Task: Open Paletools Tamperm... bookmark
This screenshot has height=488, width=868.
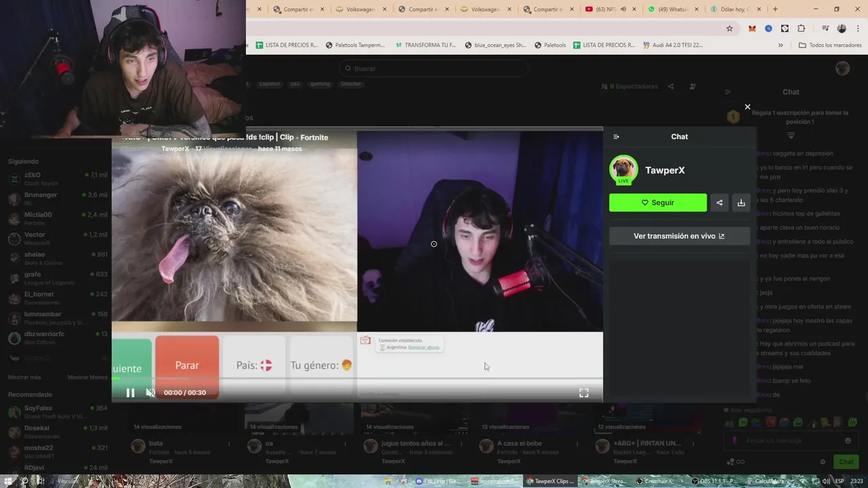Action: pyautogui.click(x=355, y=45)
